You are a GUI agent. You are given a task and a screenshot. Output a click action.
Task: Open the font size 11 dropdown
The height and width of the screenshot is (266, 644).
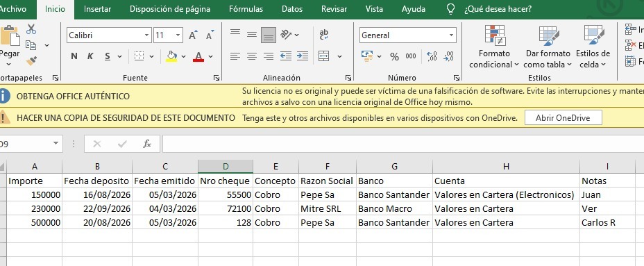click(x=178, y=35)
